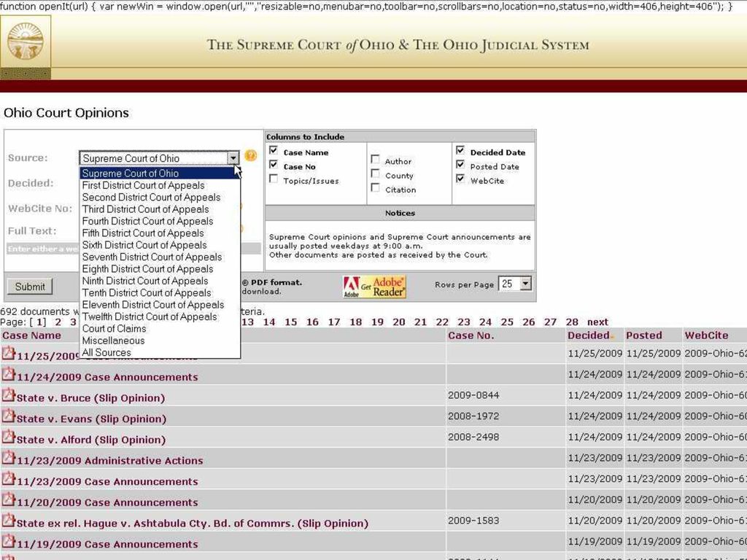Go to next results page link
The height and width of the screenshot is (560, 747).
coord(597,322)
